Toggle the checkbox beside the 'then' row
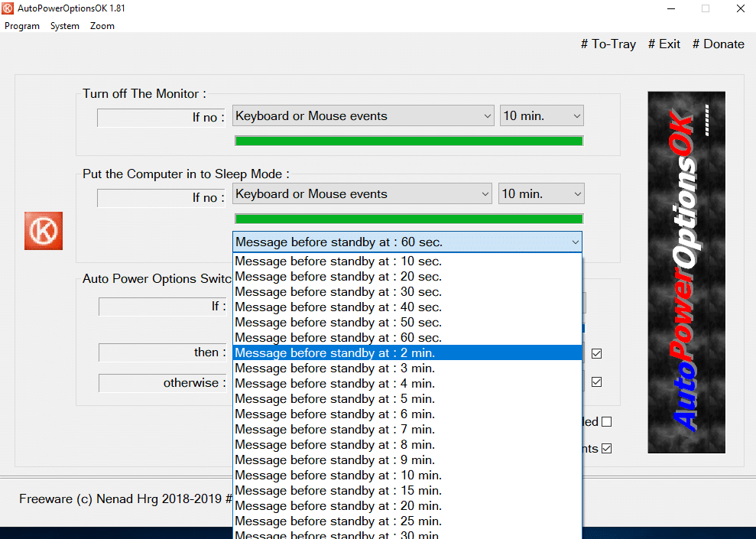The image size is (756, 539). 597,353
